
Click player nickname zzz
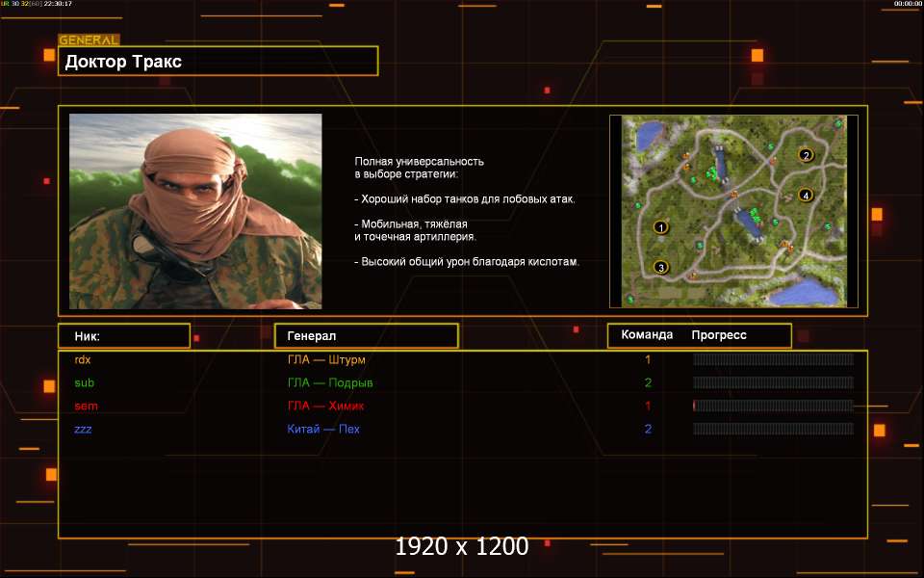tap(83, 430)
